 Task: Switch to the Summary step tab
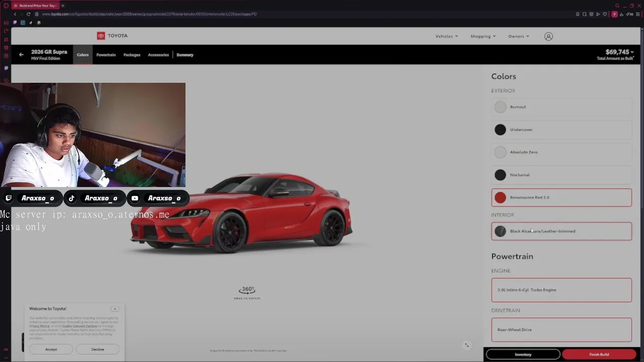[185, 55]
